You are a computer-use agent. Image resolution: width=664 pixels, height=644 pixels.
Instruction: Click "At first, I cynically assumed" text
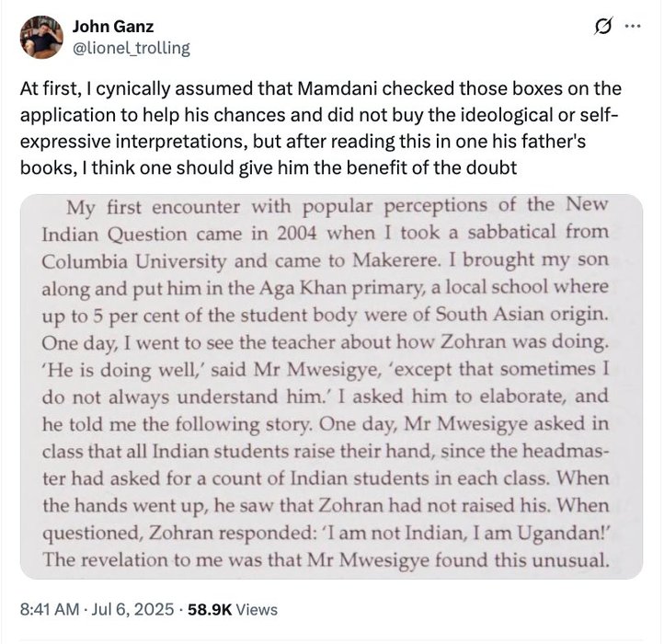pyautogui.click(x=120, y=89)
